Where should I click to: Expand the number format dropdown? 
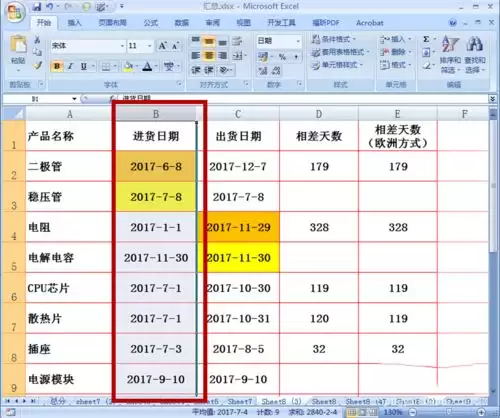(298, 41)
